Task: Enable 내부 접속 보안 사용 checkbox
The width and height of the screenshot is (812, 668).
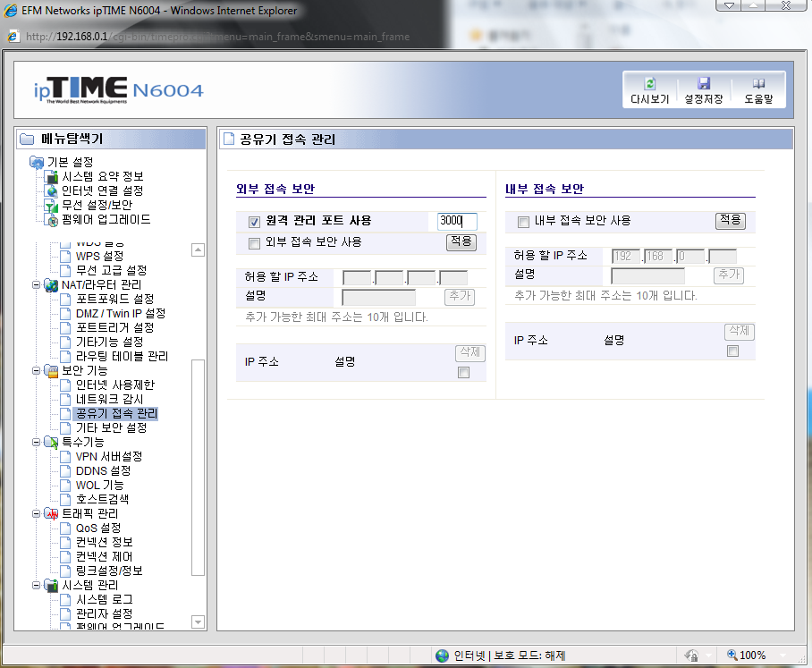Action: (x=523, y=222)
